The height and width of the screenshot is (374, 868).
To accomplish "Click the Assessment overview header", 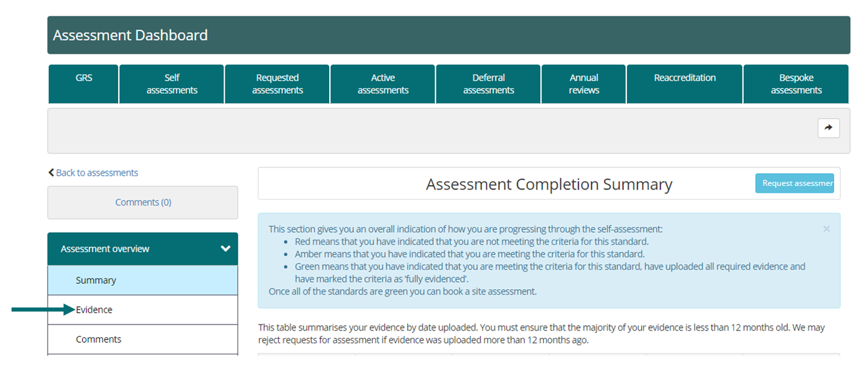I will [x=105, y=249].
